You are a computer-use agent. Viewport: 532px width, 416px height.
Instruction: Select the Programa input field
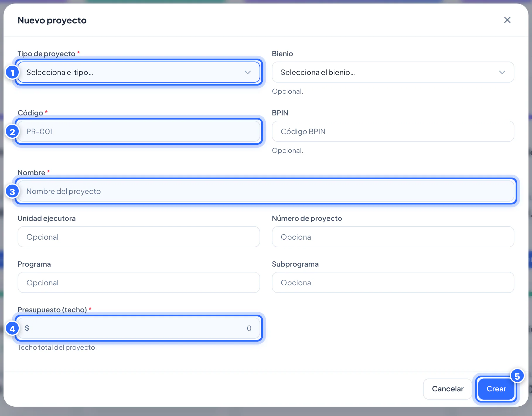pos(139,282)
